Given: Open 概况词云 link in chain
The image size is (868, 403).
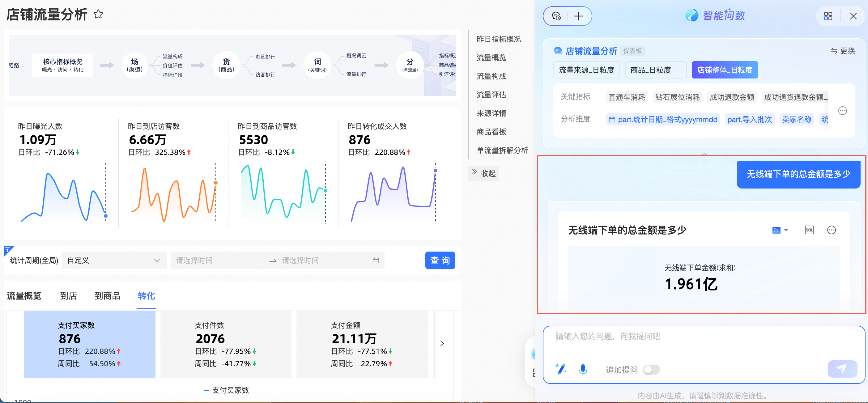Looking at the screenshot, I should (356, 56).
